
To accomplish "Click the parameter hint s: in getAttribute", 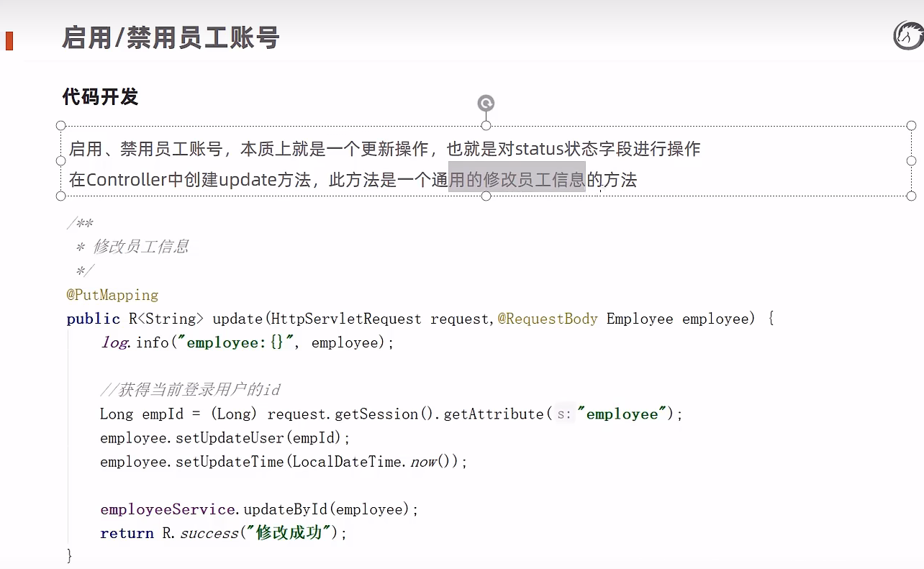I will click(564, 414).
